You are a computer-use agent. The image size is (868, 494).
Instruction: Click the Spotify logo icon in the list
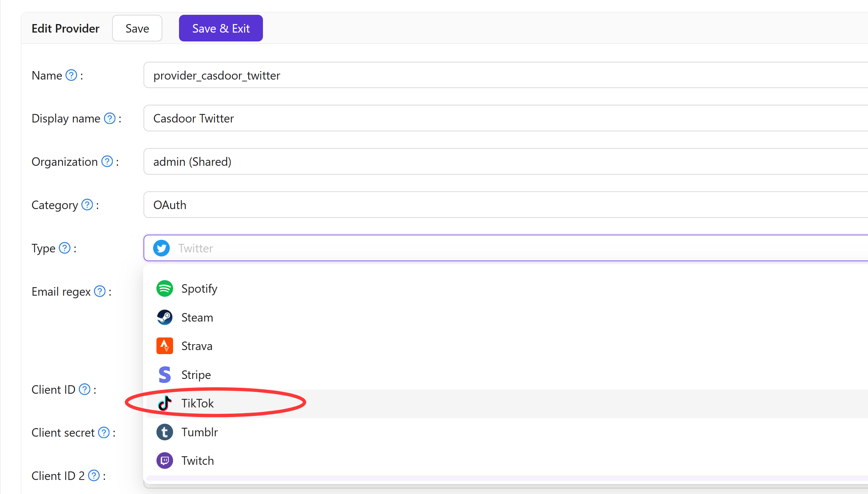(165, 289)
